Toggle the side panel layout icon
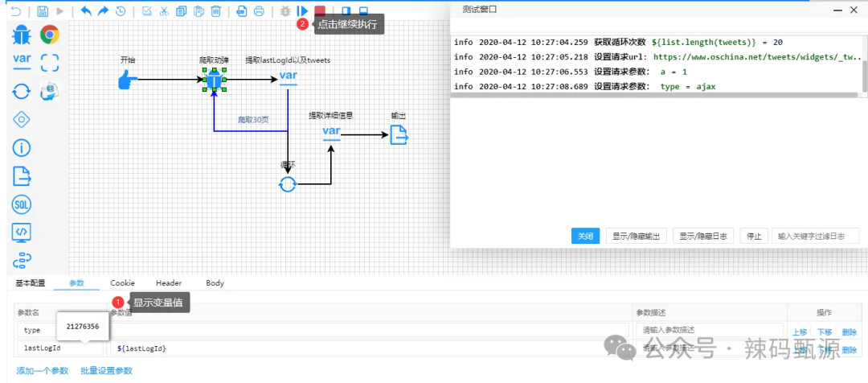 click(346, 10)
